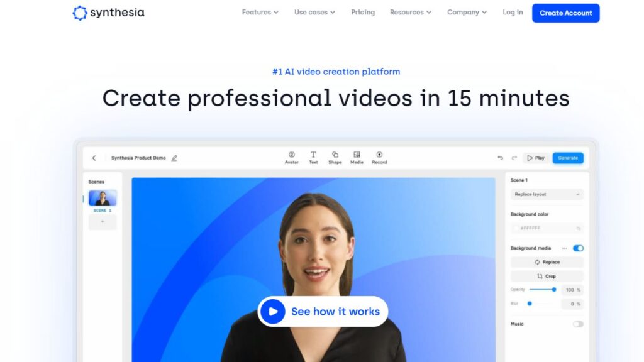Click the Create professional videos headline
644x362 pixels.
point(336,99)
